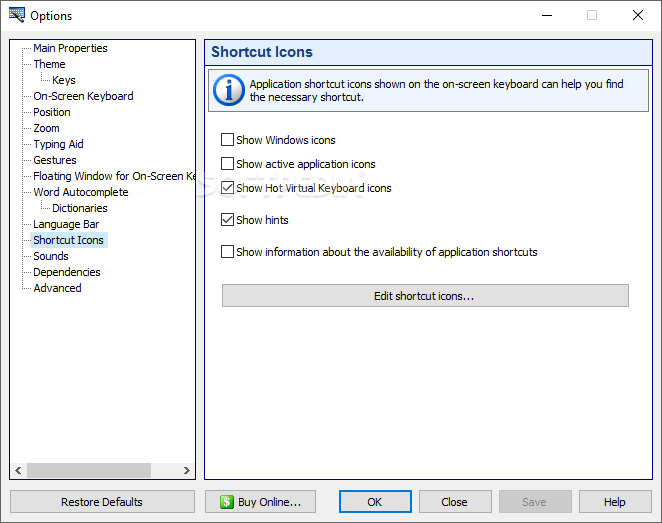662x523 pixels.
Task: Open Help for options
Action: point(615,502)
